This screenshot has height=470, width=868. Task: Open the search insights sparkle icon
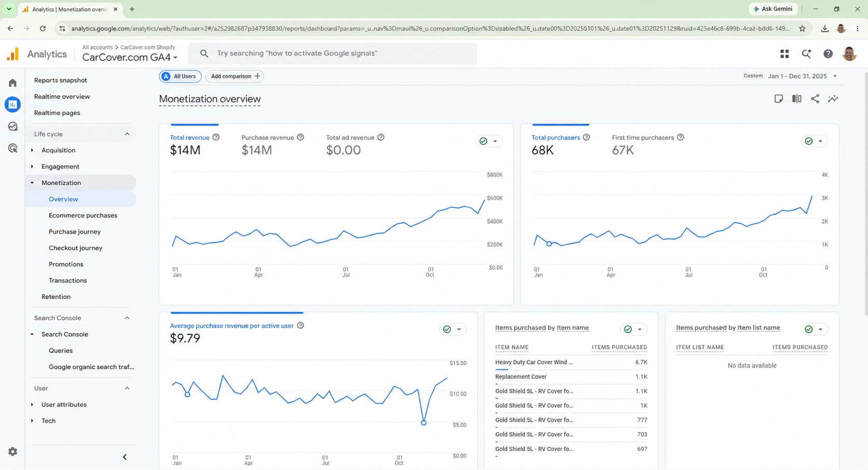coord(806,53)
